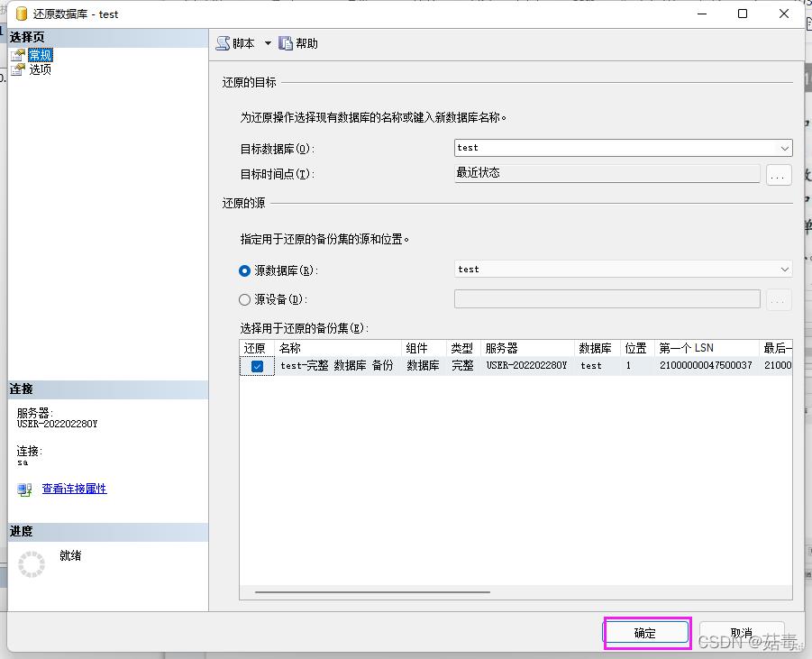
Task: Click the USER-202202280Y server cell
Action: coord(526,366)
